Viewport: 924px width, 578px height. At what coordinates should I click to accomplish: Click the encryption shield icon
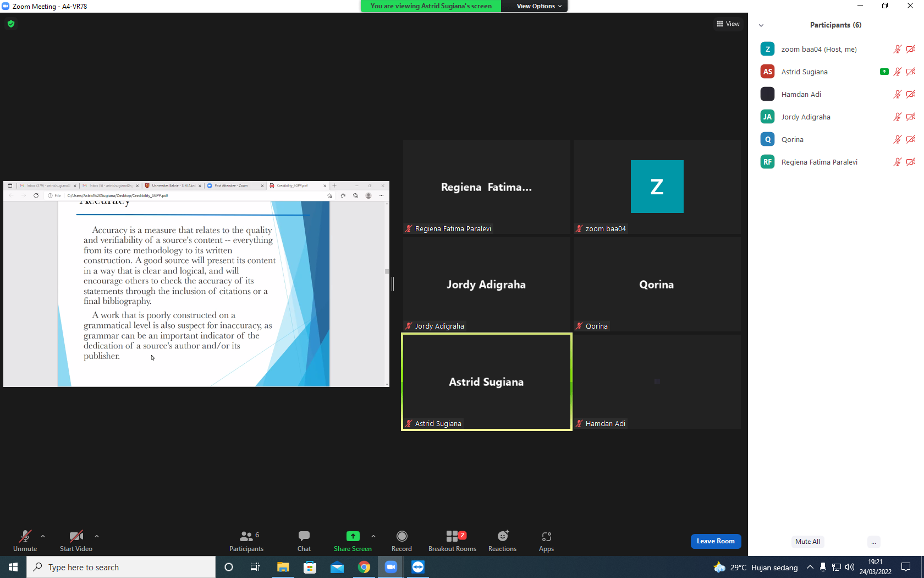coord(11,24)
